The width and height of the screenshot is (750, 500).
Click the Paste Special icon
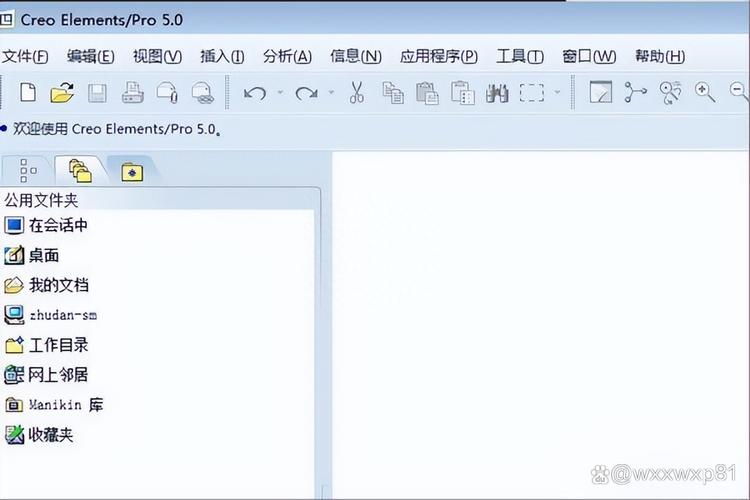[x=463, y=93]
